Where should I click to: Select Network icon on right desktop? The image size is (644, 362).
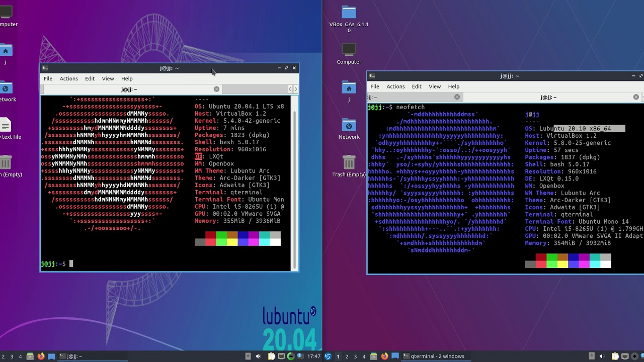(349, 129)
